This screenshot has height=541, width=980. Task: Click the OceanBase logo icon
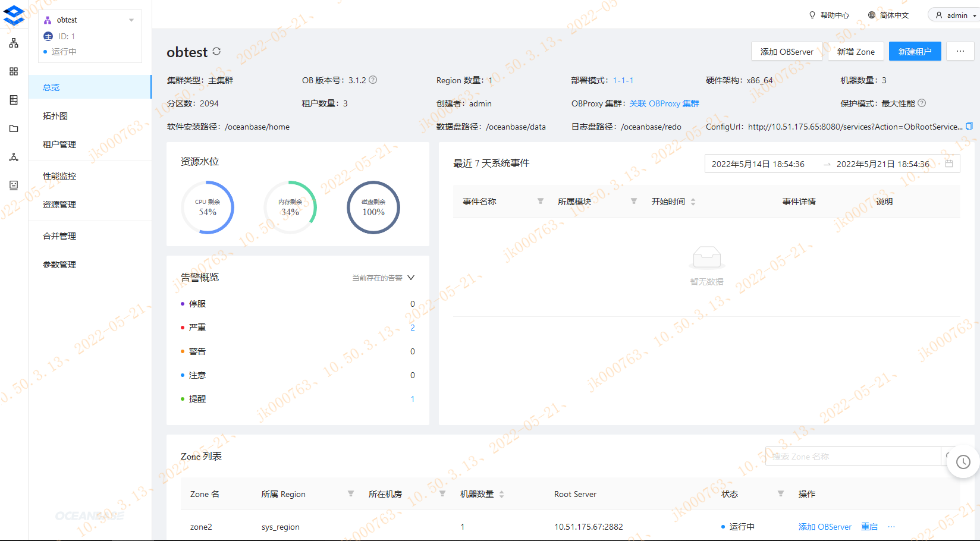coord(14,15)
